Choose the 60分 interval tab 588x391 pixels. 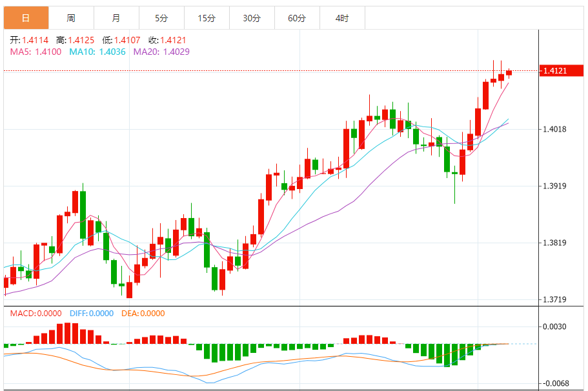click(x=297, y=18)
